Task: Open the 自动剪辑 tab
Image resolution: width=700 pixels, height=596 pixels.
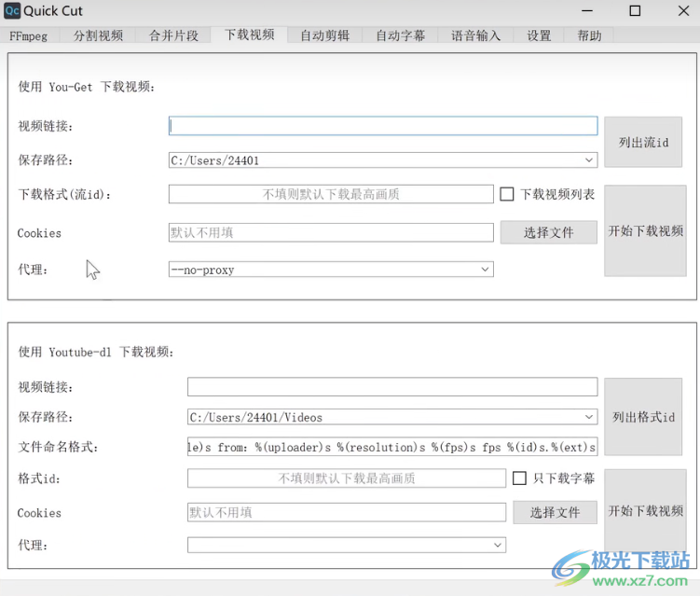Action: coord(324,35)
